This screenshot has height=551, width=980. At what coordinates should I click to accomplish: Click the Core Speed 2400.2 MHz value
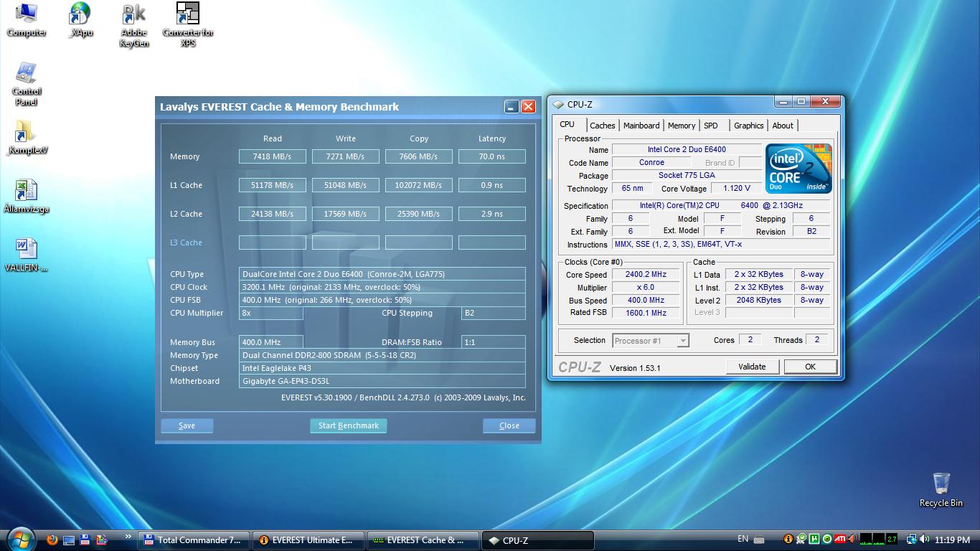pos(646,275)
